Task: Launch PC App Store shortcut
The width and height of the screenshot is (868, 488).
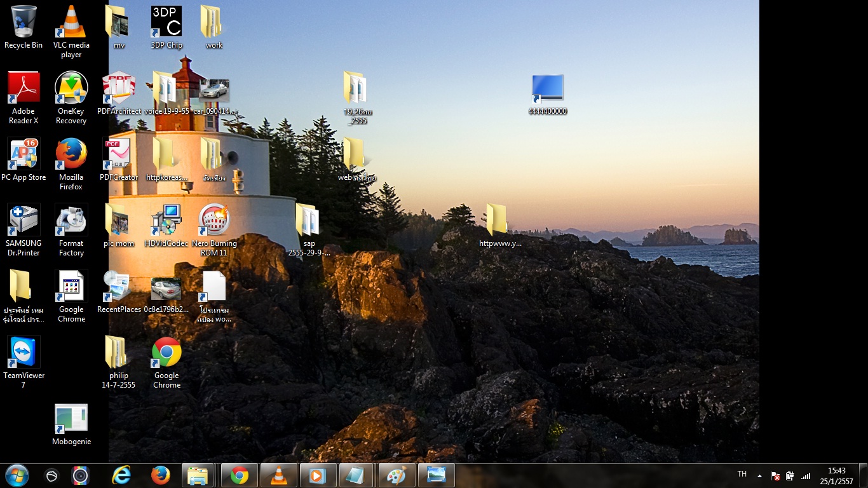Action: click(x=24, y=159)
